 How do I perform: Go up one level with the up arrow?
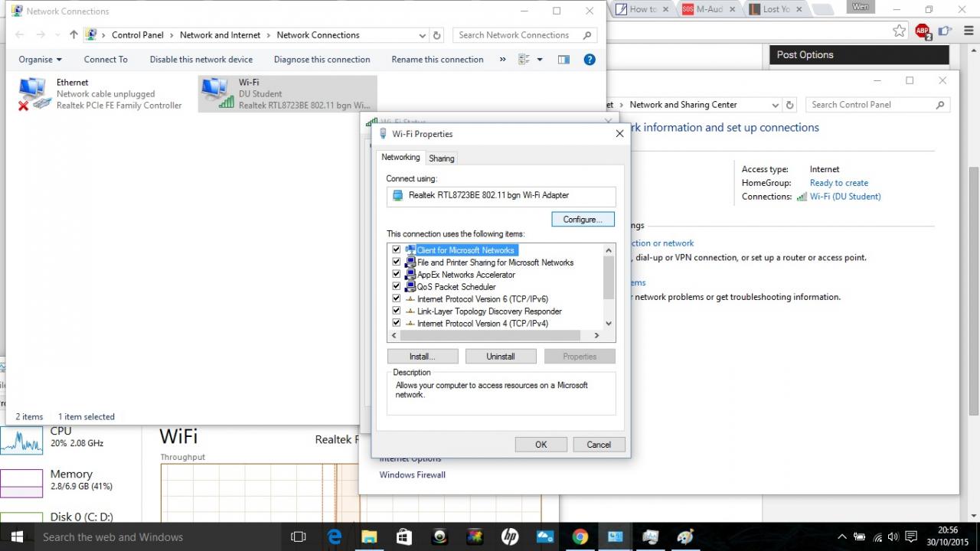[73, 34]
